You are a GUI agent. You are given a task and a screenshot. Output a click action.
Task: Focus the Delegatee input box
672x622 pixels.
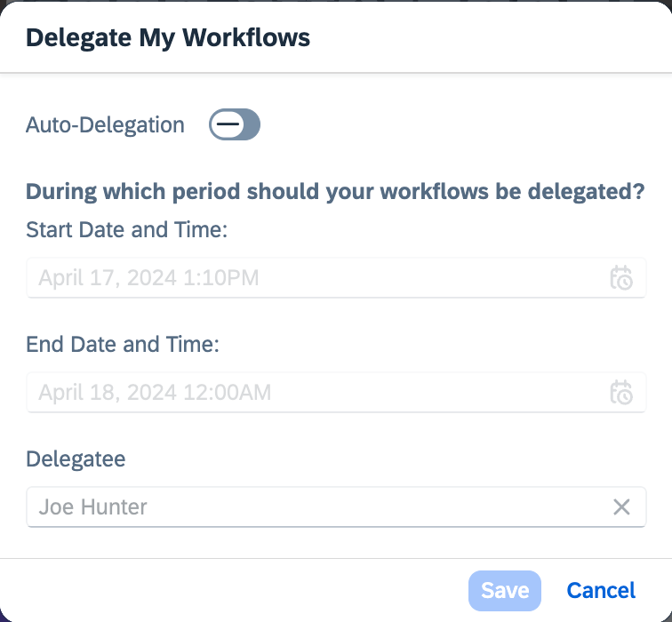pyautogui.click(x=336, y=506)
